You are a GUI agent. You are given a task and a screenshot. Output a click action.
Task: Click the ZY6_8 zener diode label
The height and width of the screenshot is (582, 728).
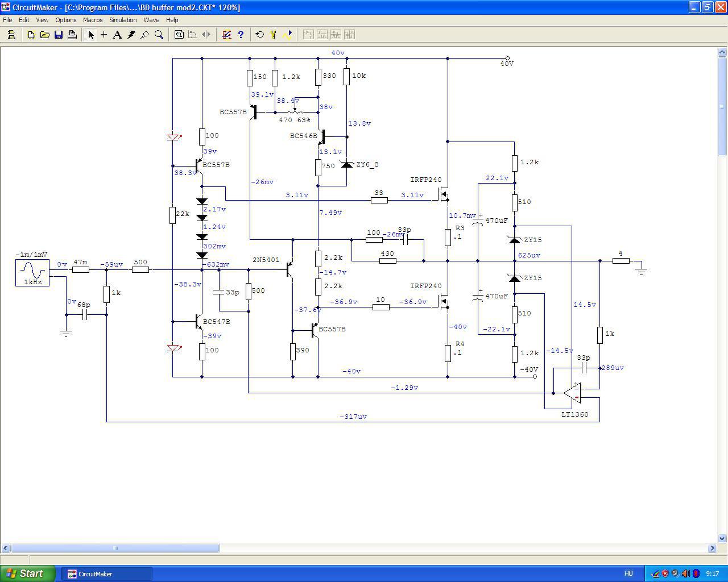coord(367,164)
